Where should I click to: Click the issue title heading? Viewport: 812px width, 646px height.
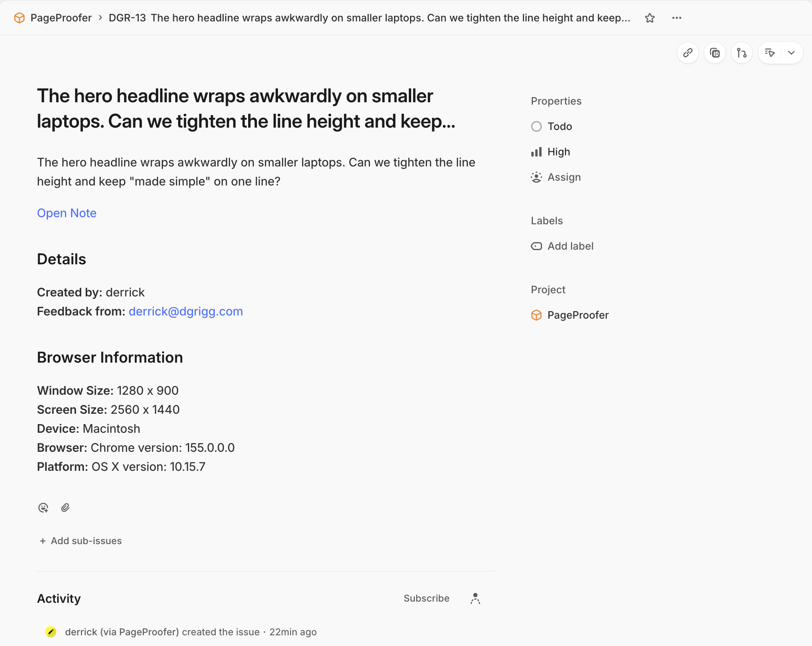[246, 109]
